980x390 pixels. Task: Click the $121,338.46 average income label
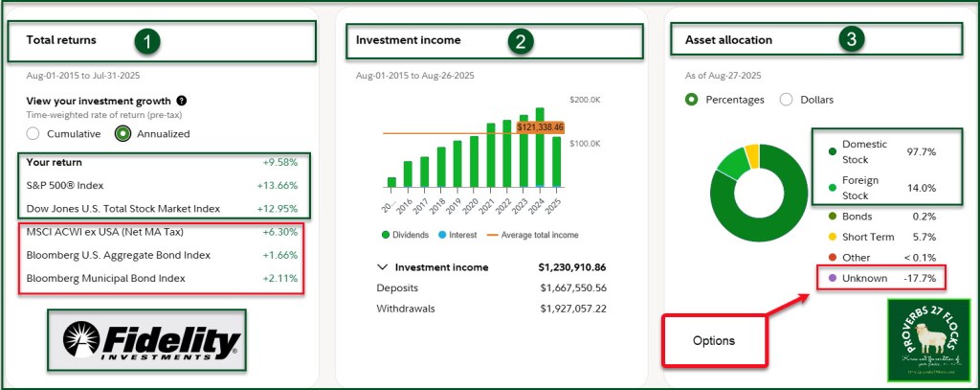point(540,126)
